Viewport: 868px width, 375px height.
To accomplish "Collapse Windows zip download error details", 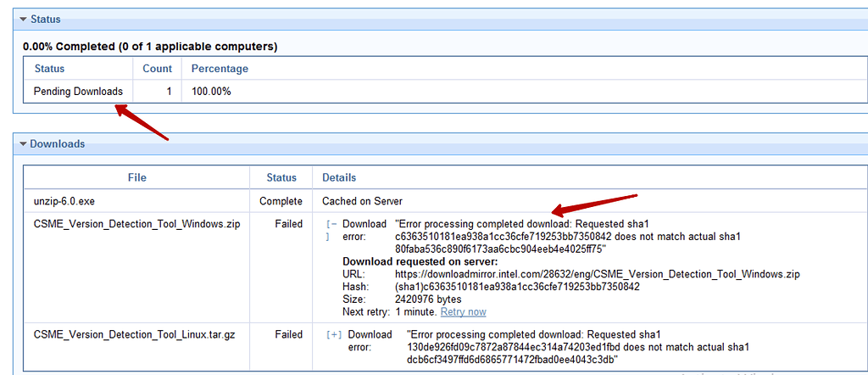I will 331,224.
